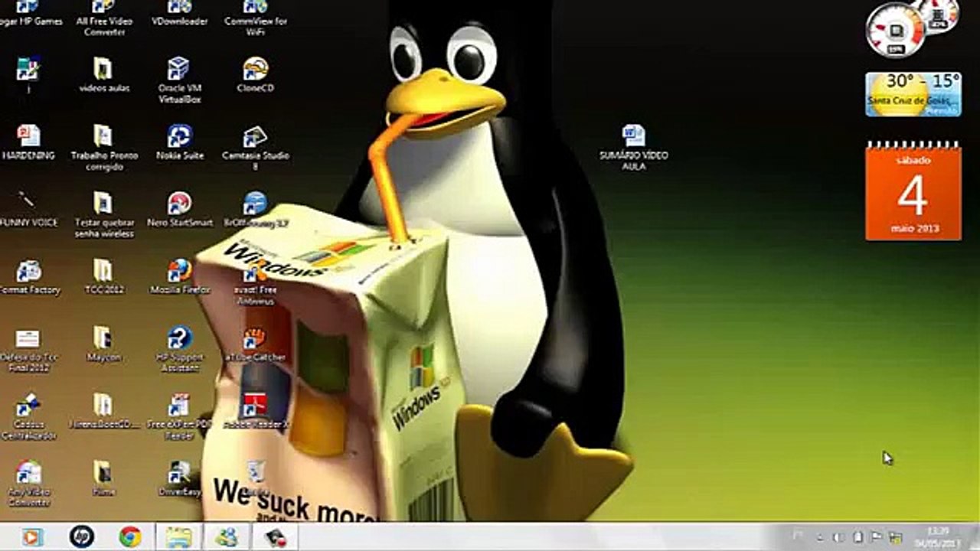
Task: Open 'Testar quebrar senha wireless' folder
Action: (104, 215)
